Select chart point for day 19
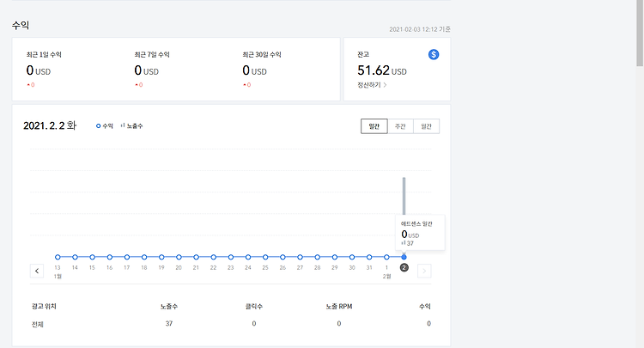This screenshot has height=348, width=644. [161, 257]
